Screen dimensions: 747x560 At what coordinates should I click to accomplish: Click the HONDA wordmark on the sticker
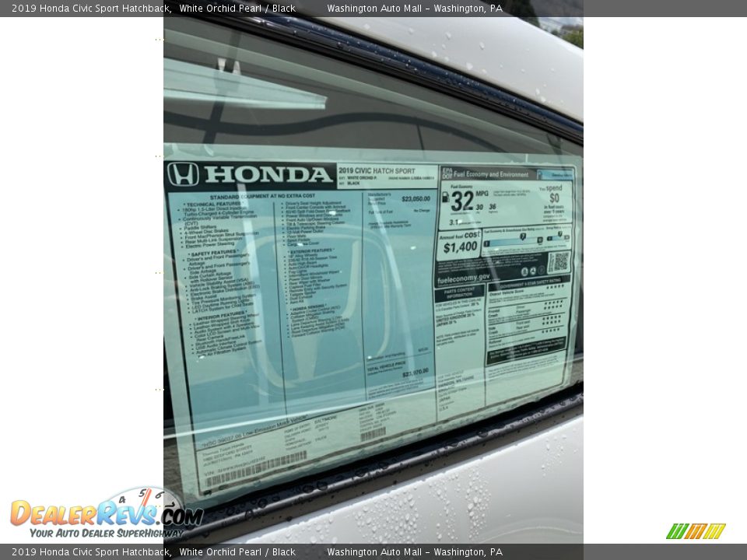tap(268, 174)
